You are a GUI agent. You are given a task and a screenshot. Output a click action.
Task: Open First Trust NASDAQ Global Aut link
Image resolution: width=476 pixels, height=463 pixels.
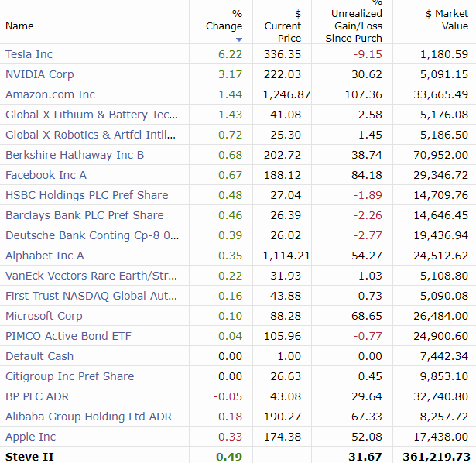[x=91, y=296]
